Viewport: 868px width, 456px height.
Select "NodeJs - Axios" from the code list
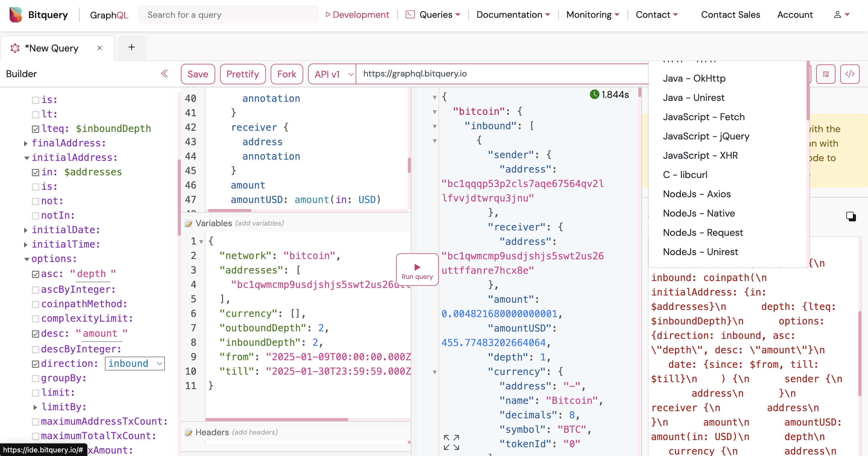(697, 194)
